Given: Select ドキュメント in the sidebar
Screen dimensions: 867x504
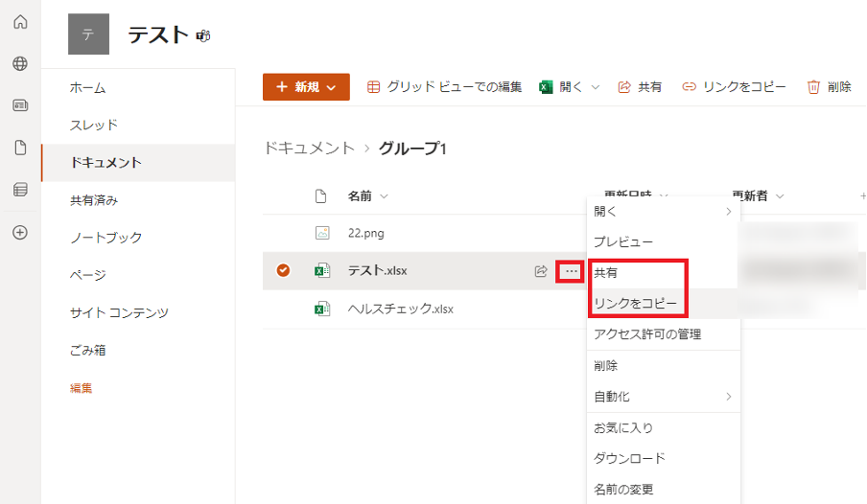Looking at the screenshot, I should click(138, 163).
